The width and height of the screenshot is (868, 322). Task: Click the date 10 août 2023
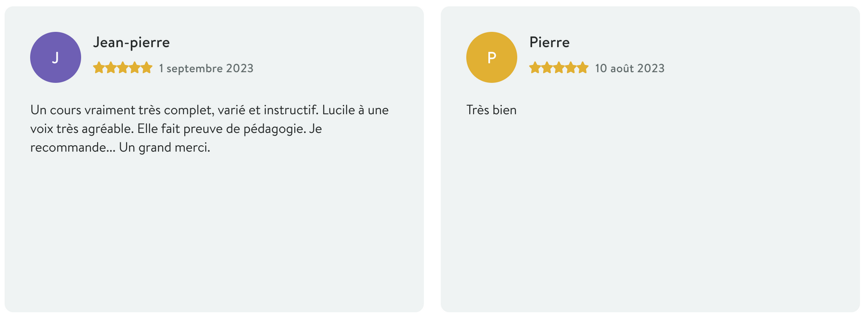coord(629,68)
